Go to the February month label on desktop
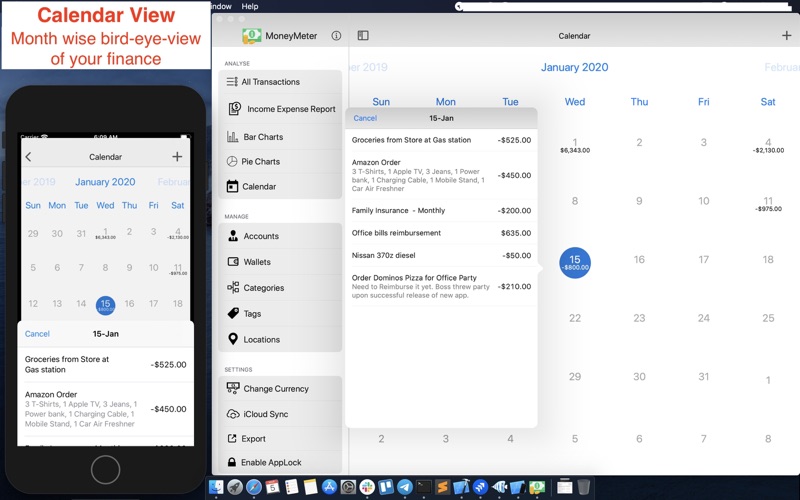Screen dimensions: 800x500 (782, 67)
